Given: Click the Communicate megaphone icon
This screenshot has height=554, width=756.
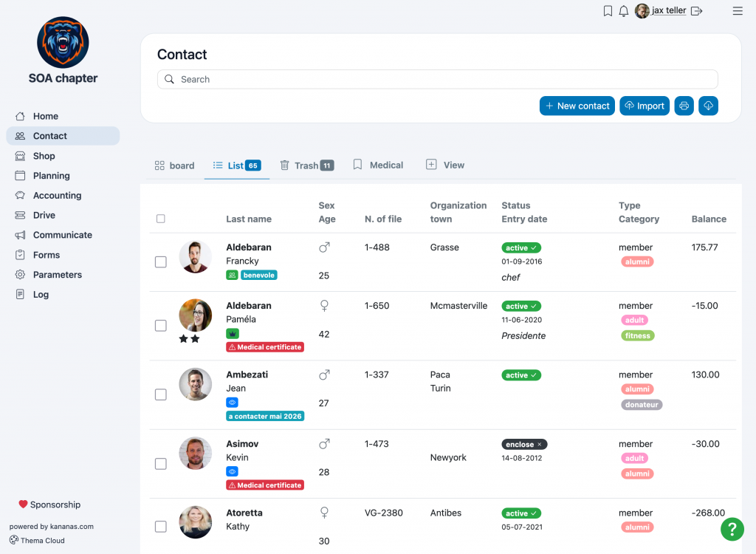Looking at the screenshot, I should (x=20, y=235).
